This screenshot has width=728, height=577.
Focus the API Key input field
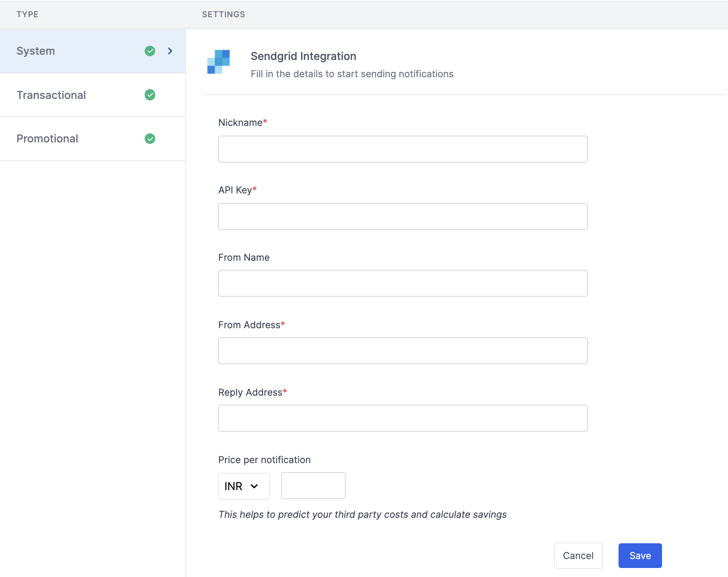point(403,217)
